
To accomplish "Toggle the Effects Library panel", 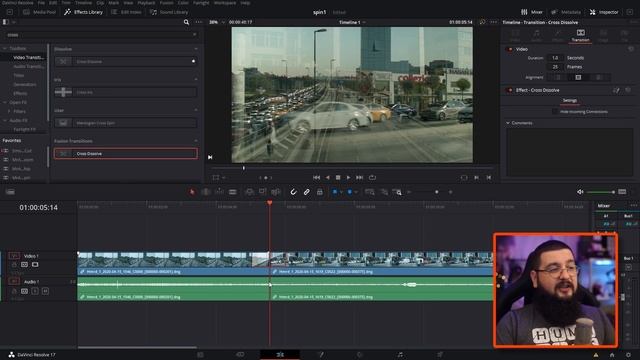I will 84,12.
